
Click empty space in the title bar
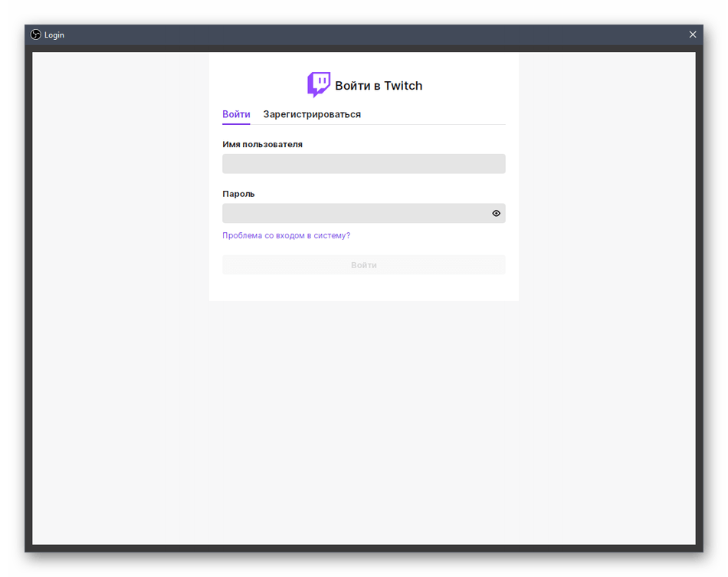368,34
